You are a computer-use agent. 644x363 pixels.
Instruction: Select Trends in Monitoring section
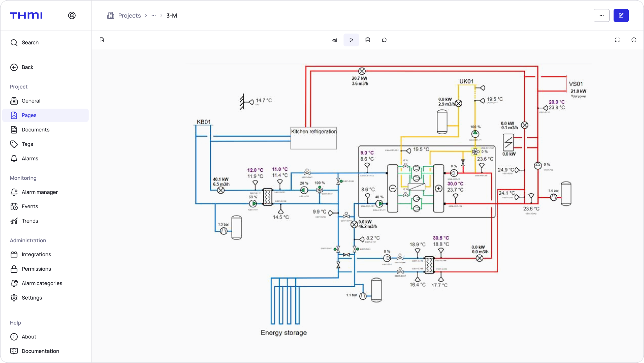pos(30,221)
